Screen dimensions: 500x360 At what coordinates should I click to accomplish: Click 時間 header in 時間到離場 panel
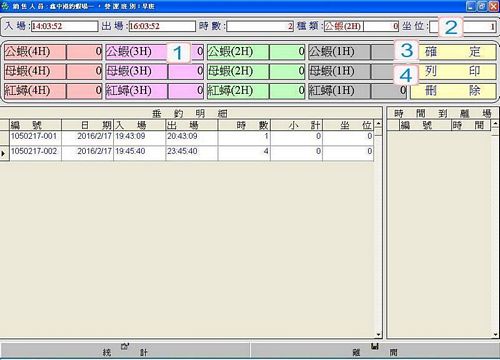pyautogui.click(x=471, y=125)
